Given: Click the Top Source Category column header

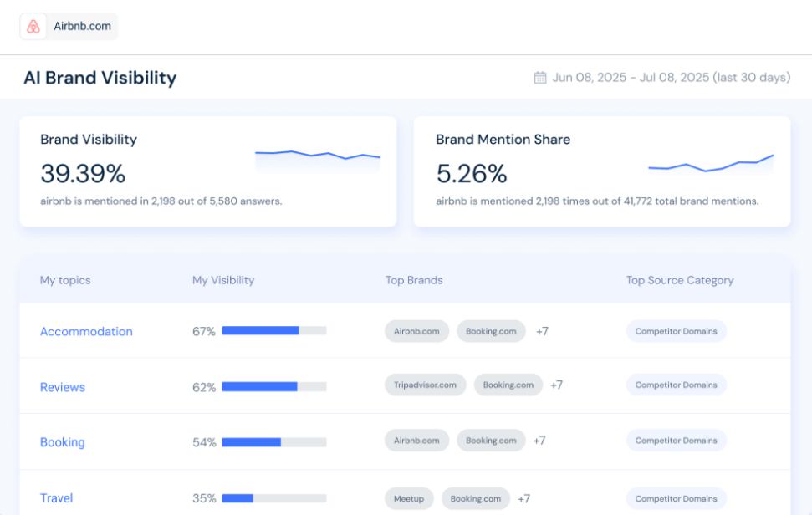Looking at the screenshot, I should 679,280.
